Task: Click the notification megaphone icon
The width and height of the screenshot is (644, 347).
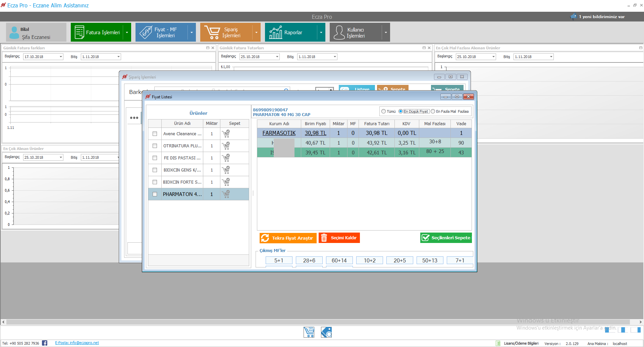Action: pos(573,16)
